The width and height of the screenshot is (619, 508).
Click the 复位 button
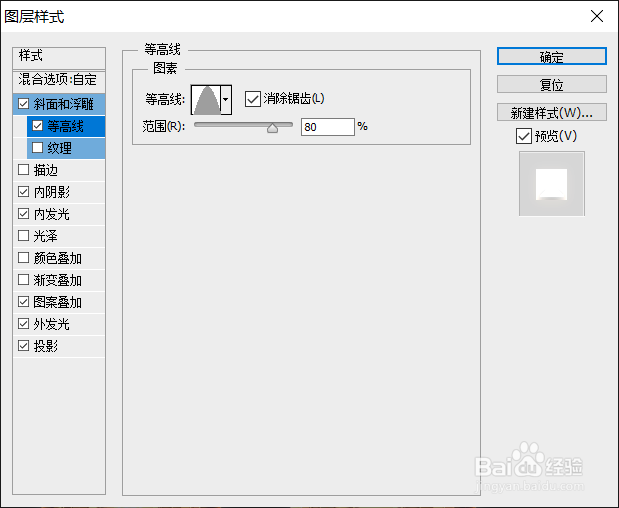(551, 84)
